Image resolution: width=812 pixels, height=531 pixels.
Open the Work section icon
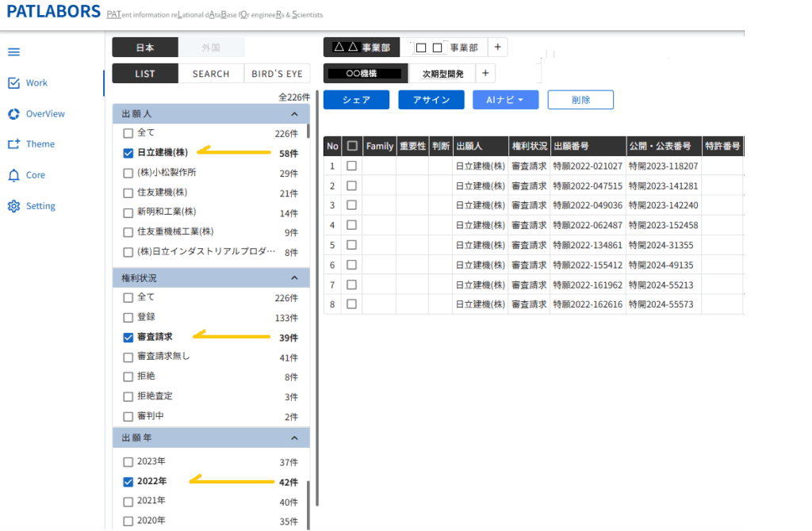pos(13,83)
